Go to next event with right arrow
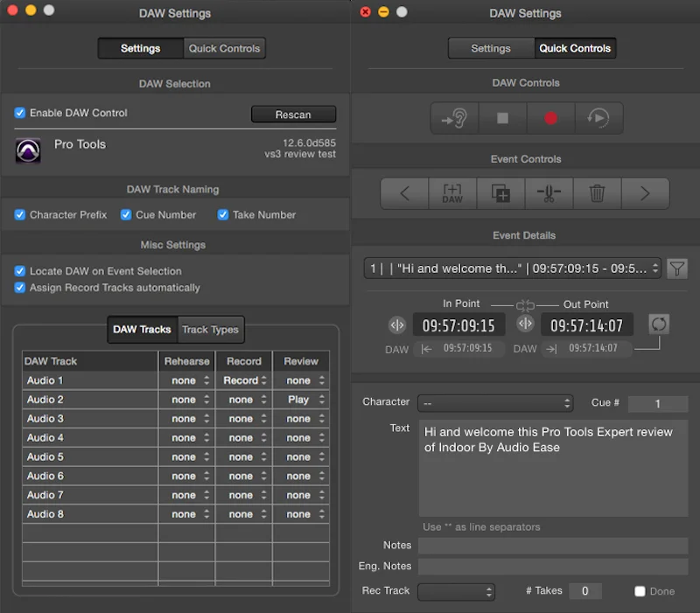 click(x=645, y=193)
